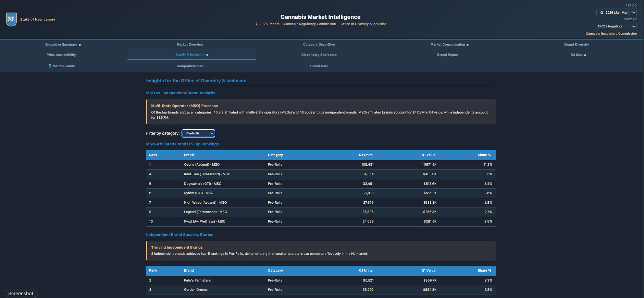
Task: Click the Cannabis Market Intelligence title
Action: [x=320, y=17]
